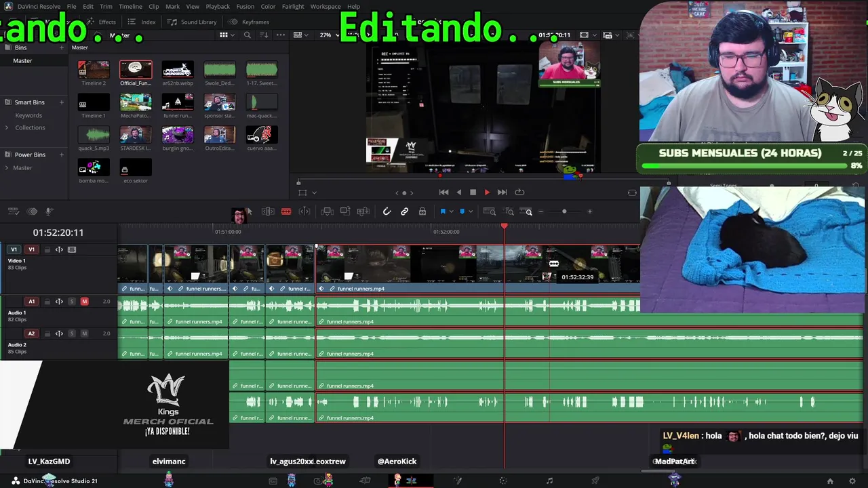Add a new Smart Bin
868x488 pixels.
click(61, 102)
